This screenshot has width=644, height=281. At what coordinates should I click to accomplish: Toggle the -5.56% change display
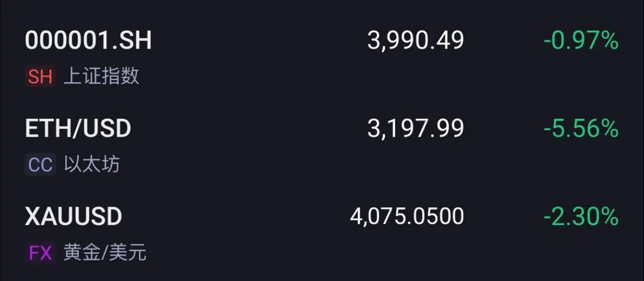tap(581, 129)
